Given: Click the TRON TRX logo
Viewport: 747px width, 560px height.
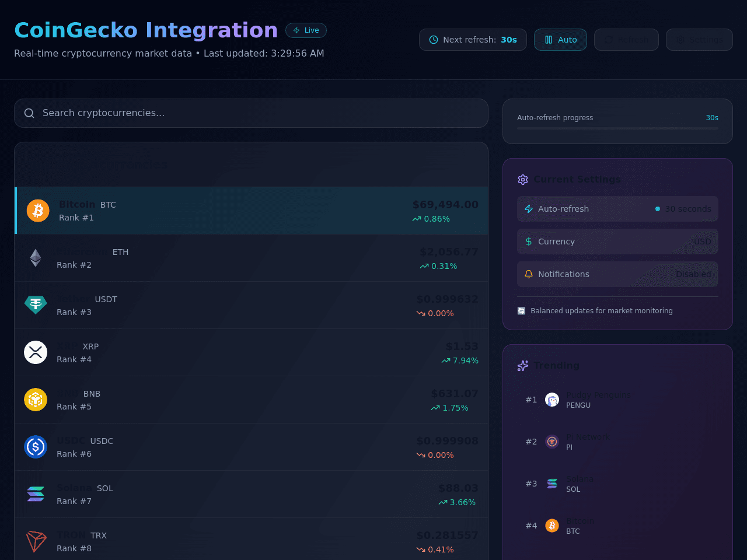Looking at the screenshot, I should 36,541.
